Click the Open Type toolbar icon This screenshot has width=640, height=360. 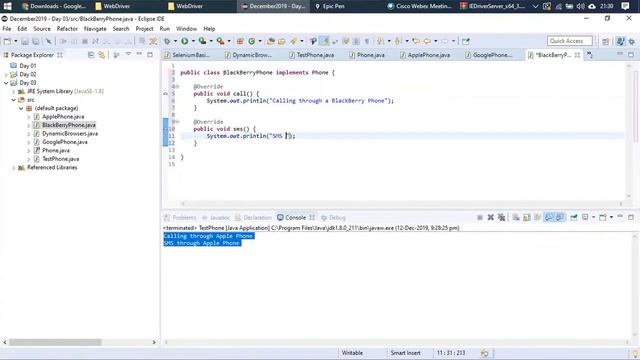tap(270, 41)
